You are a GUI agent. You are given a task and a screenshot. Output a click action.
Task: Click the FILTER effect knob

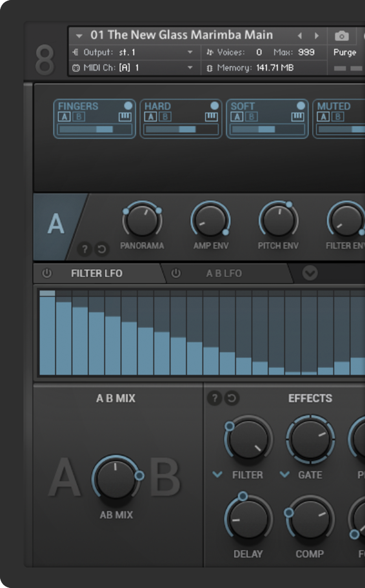pyautogui.click(x=248, y=440)
